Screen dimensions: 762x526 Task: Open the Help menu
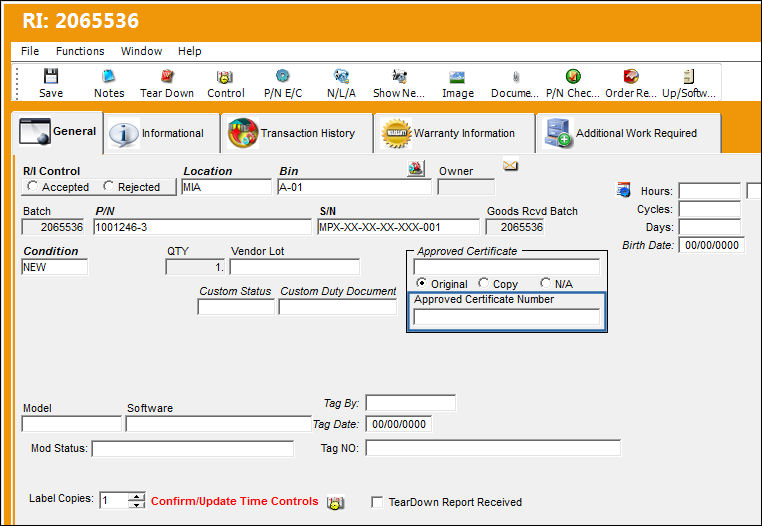coord(190,51)
